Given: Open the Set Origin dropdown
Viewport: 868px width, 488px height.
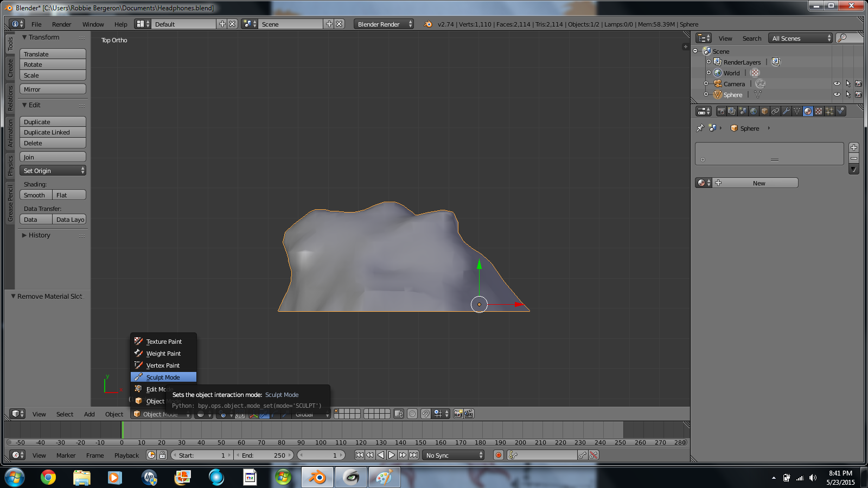Looking at the screenshot, I should click(53, 170).
